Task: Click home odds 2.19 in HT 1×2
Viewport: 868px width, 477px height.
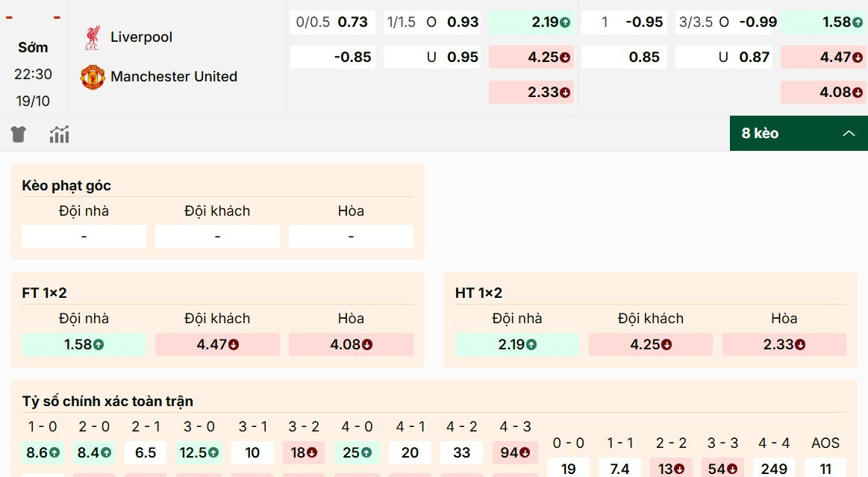Action: (x=516, y=344)
